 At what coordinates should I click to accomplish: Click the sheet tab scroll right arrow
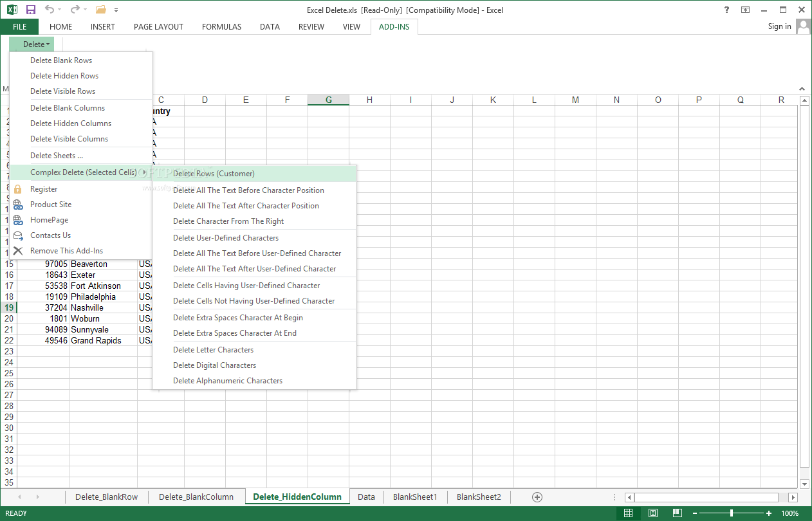[38, 497]
